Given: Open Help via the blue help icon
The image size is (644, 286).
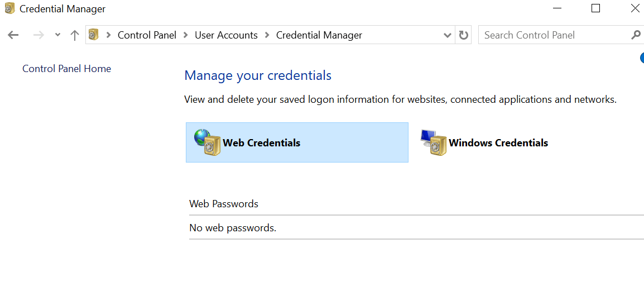Looking at the screenshot, I should [x=642, y=58].
